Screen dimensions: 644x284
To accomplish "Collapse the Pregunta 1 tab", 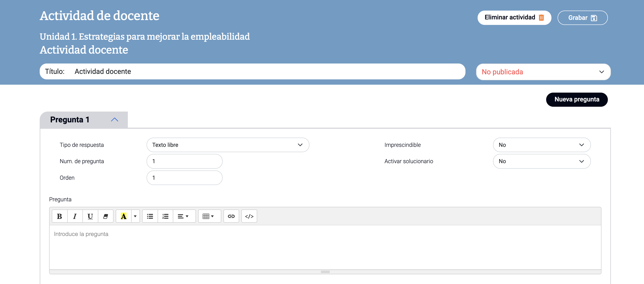I will [115, 120].
